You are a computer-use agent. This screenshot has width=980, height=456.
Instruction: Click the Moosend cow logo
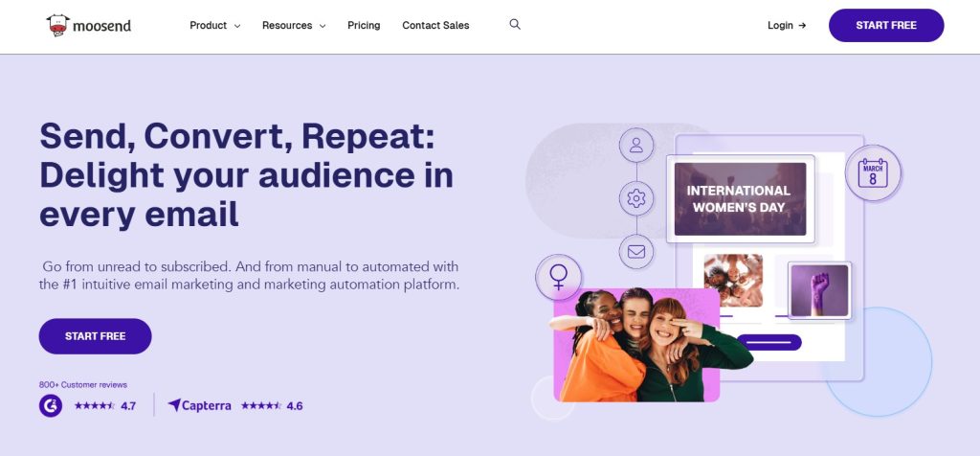pyautogui.click(x=88, y=25)
